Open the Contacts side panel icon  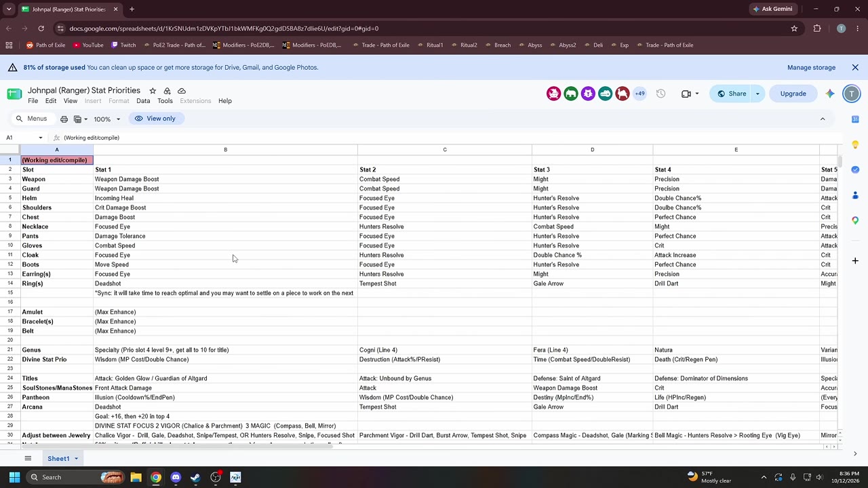click(855, 195)
